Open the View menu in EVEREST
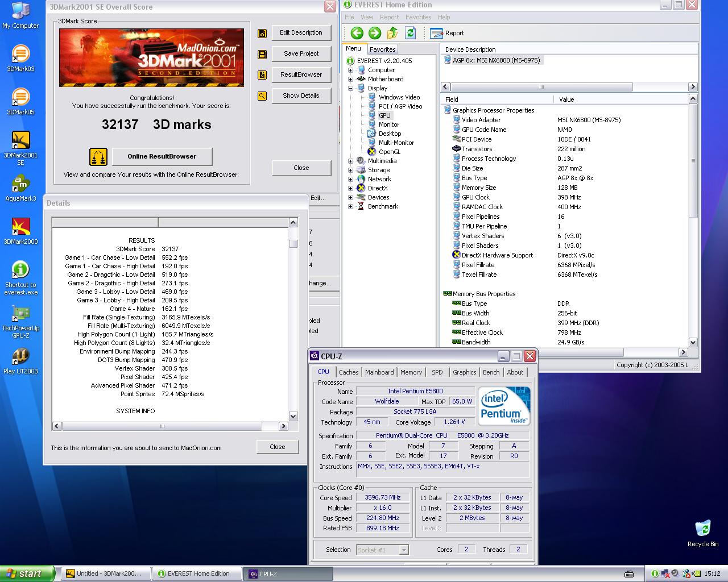 pos(367,17)
